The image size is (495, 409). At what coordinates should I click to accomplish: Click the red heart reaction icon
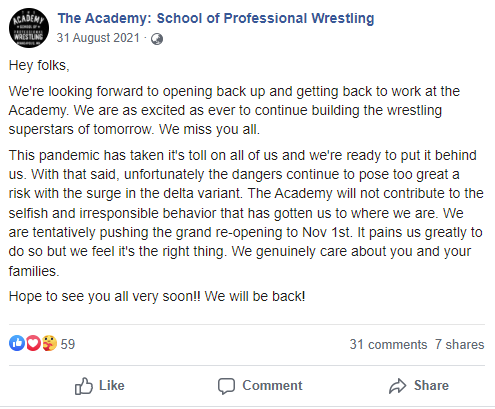pos(33,343)
